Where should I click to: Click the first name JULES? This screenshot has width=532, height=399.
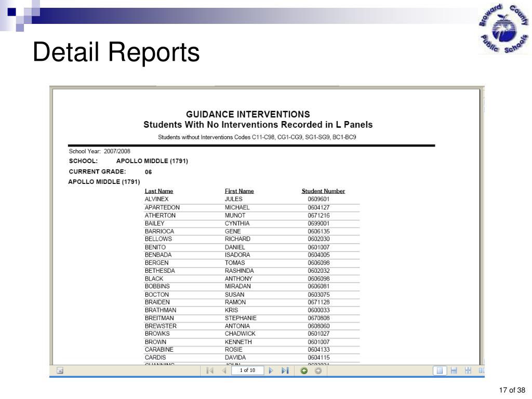233,199
